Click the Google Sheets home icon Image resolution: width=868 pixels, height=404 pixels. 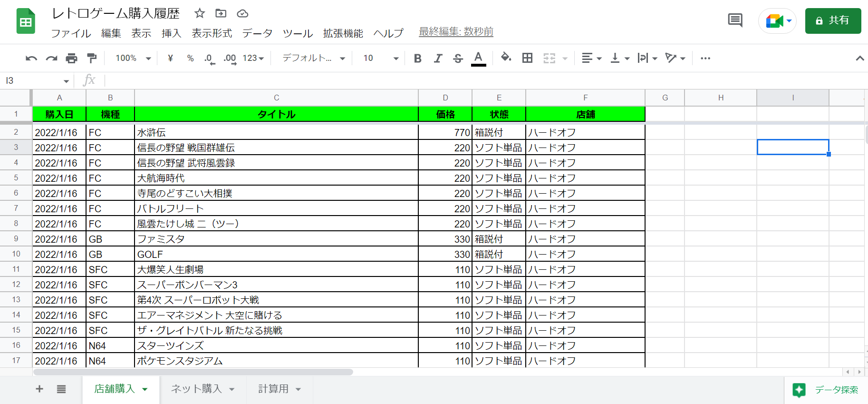(x=26, y=21)
